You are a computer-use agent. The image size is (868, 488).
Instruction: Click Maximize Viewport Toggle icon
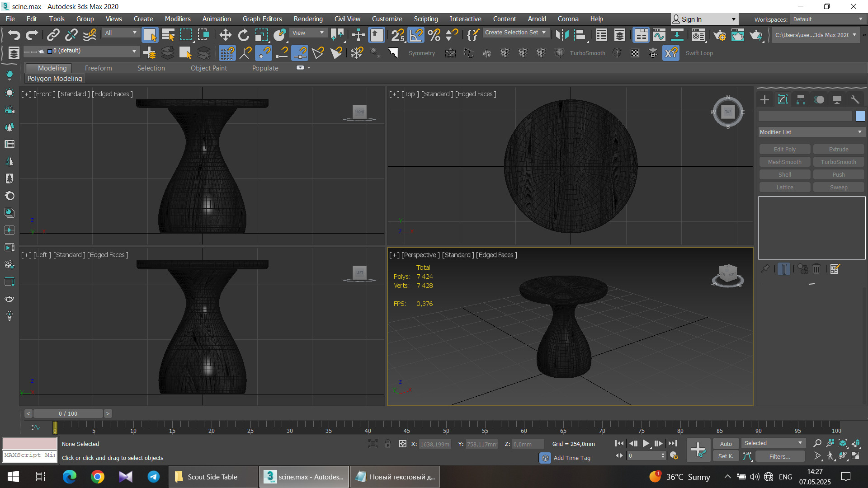pyautogui.click(x=855, y=456)
